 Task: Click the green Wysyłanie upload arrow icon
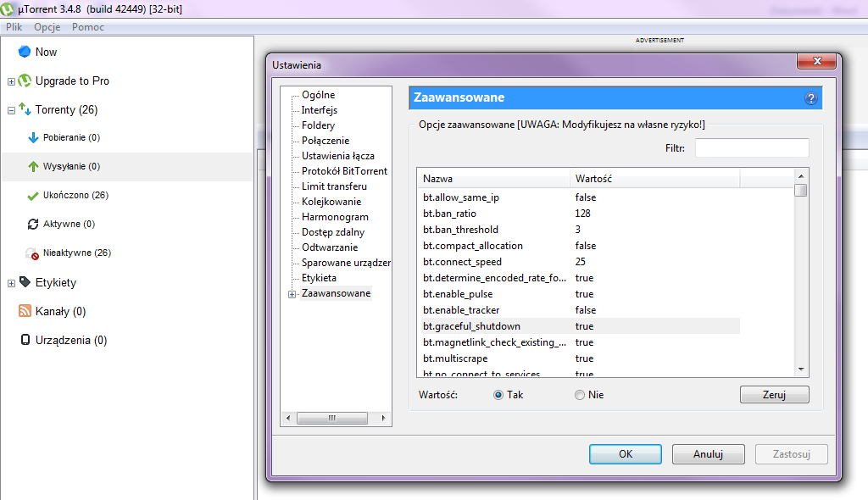(33, 166)
